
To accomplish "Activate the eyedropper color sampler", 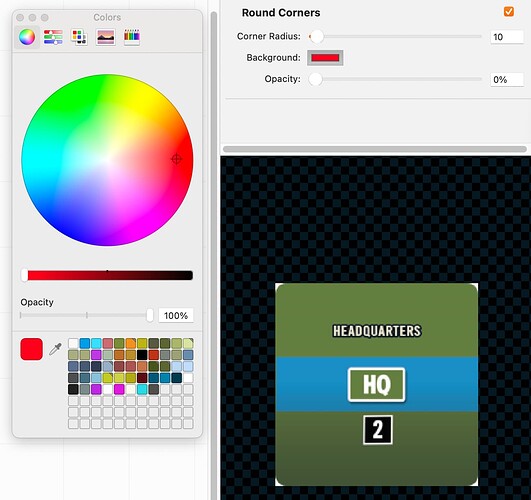I will point(55,349).
